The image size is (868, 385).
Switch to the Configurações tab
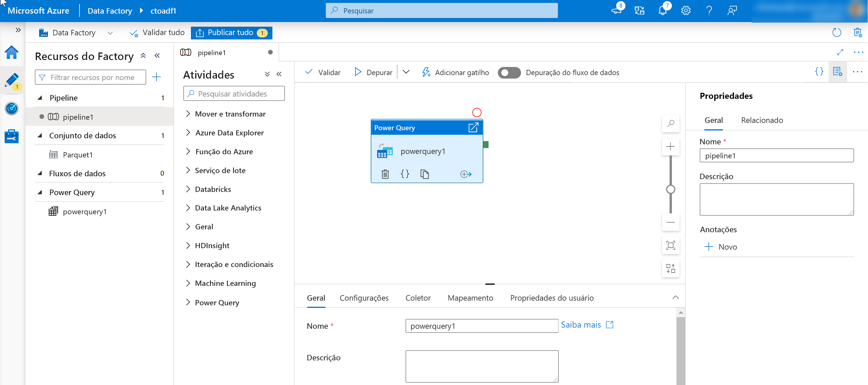[364, 298]
